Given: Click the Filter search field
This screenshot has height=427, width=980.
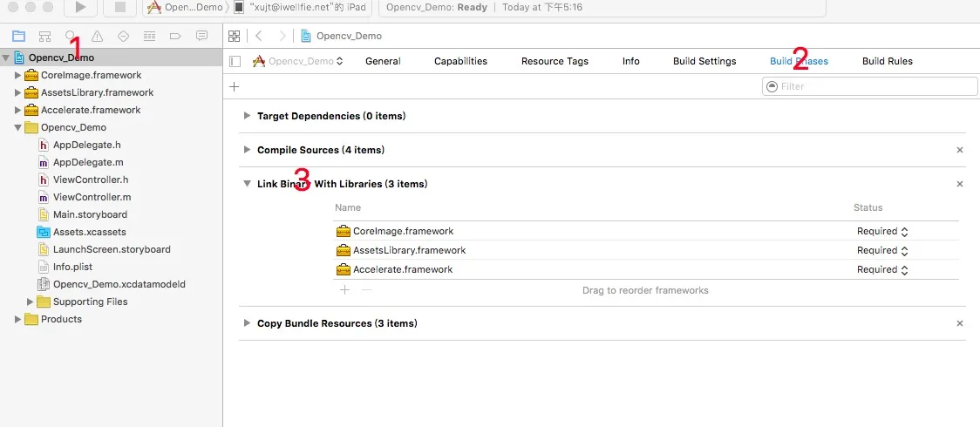Looking at the screenshot, I should click(870, 86).
